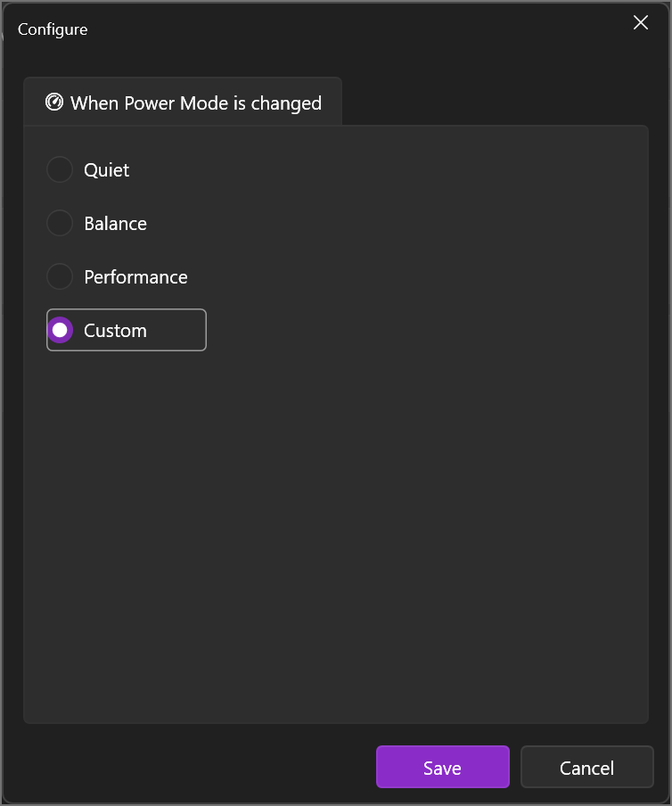Click the Balance radio circle

pyautogui.click(x=60, y=223)
